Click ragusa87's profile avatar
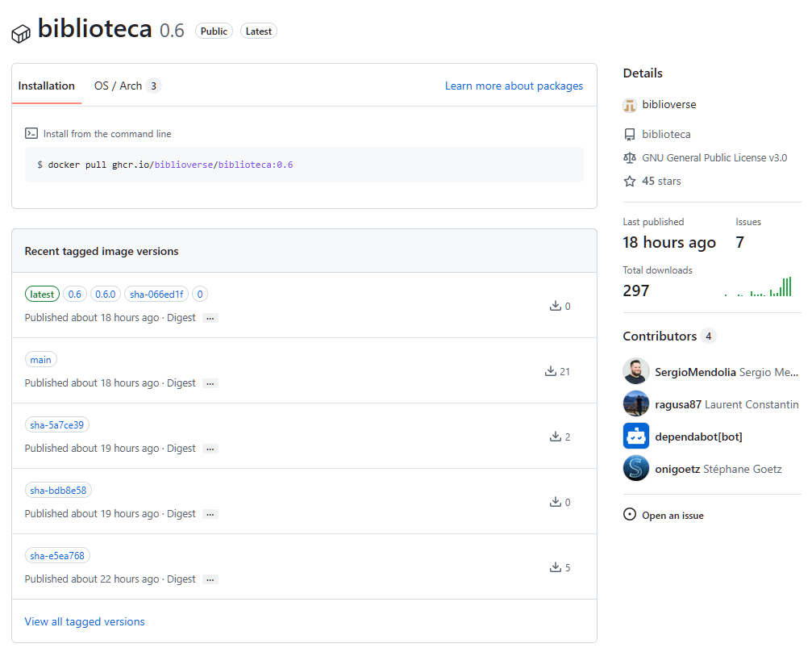This screenshot has width=812, height=652. (x=635, y=404)
